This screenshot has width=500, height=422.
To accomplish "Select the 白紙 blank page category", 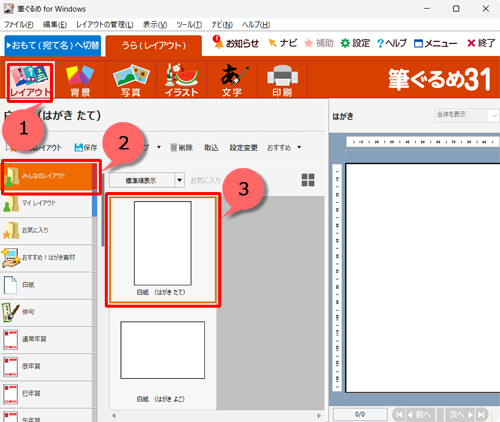I will (x=47, y=285).
